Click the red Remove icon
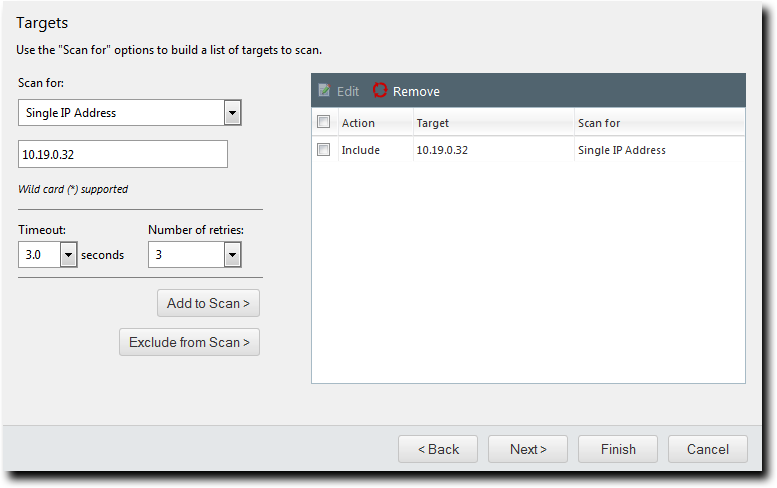The width and height of the screenshot is (777, 488). [380, 90]
